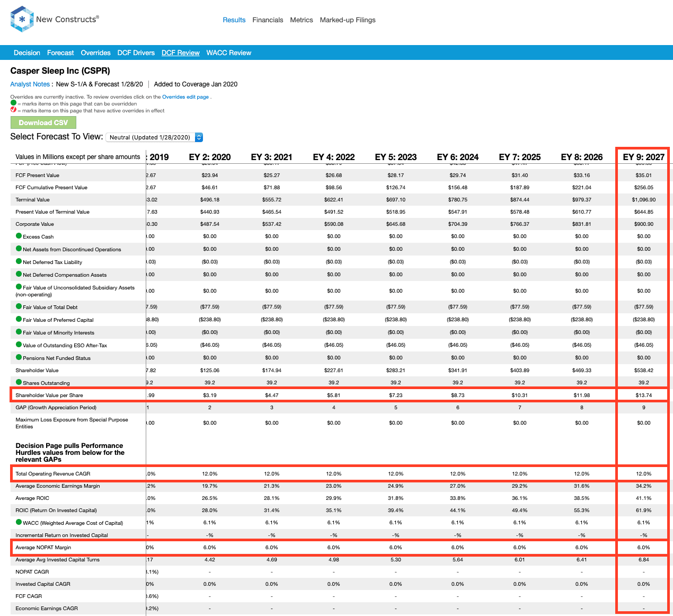Click the Maximum Loss Exposure row label
This screenshot has width=673, height=616.
point(72,423)
